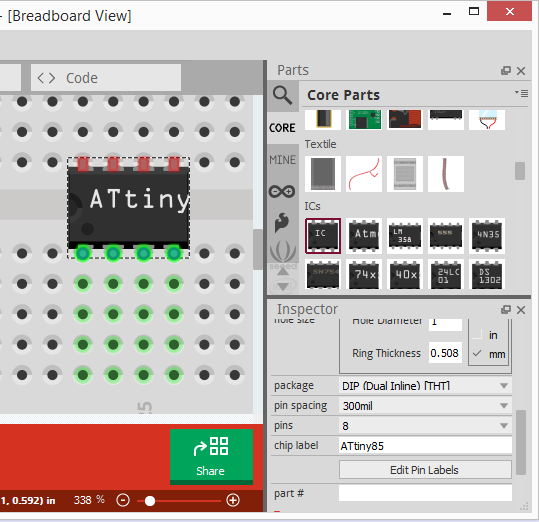Close the Parts panel
Image resolution: width=539 pixels, height=522 pixels.
[x=521, y=71]
